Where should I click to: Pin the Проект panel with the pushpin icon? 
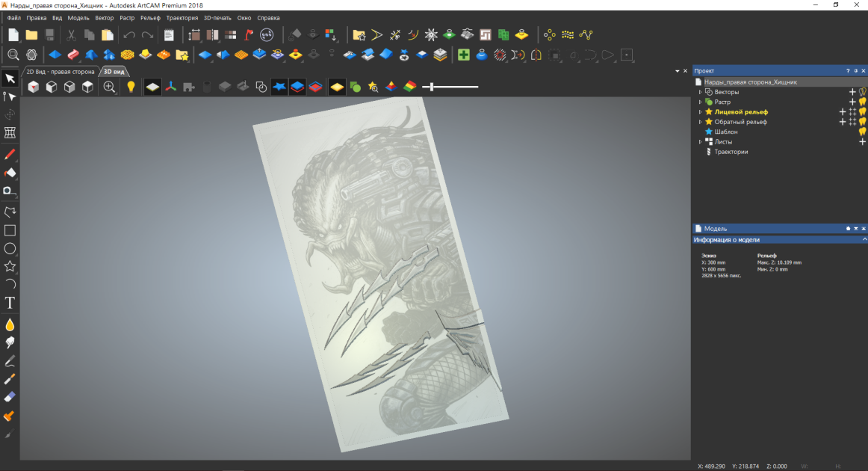[856, 71]
